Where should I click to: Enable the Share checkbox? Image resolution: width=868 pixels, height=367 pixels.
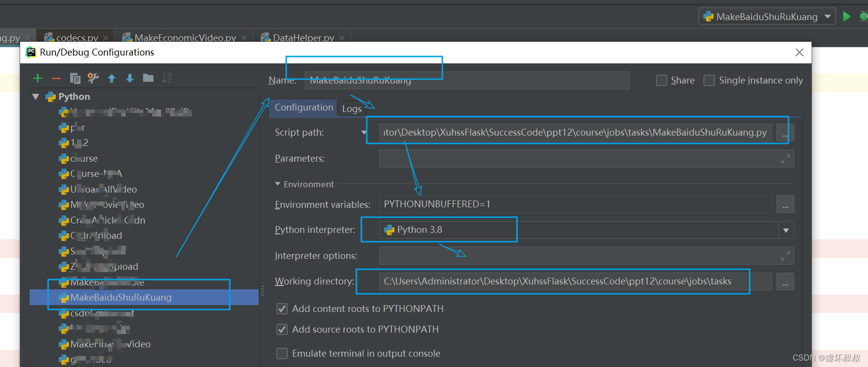click(x=661, y=80)
